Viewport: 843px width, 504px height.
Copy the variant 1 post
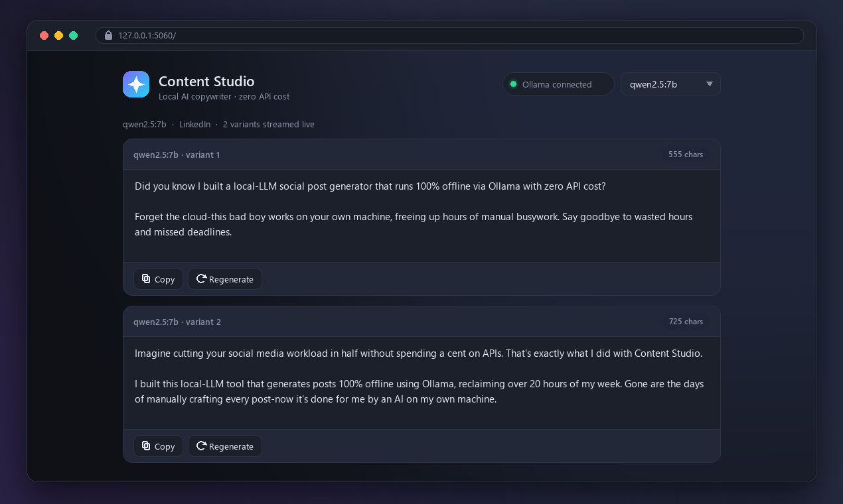[158, 279]
